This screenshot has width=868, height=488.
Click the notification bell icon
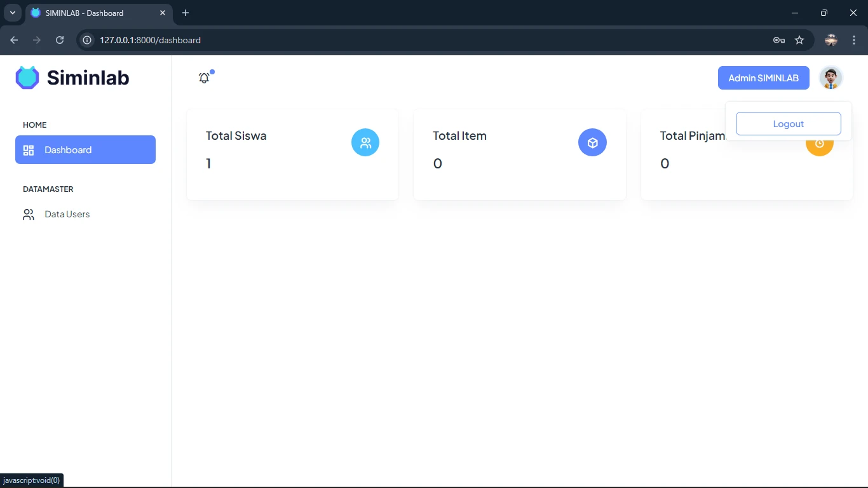[204, 78]
